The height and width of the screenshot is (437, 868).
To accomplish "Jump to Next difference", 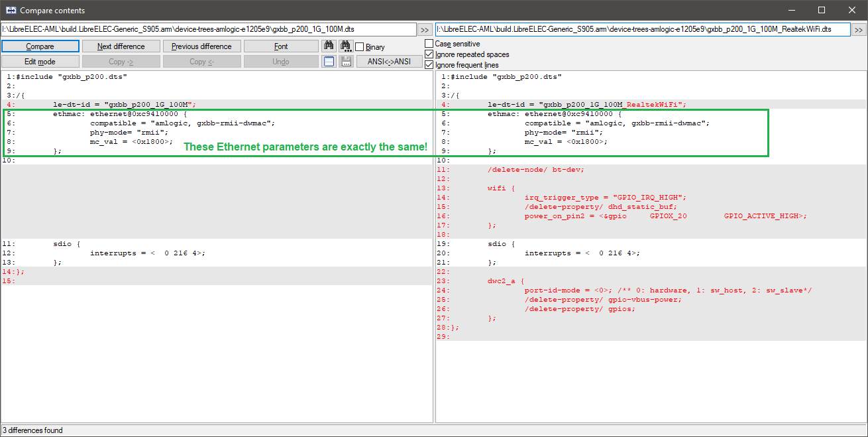I will pyautogui.click(x=121, y=46).
